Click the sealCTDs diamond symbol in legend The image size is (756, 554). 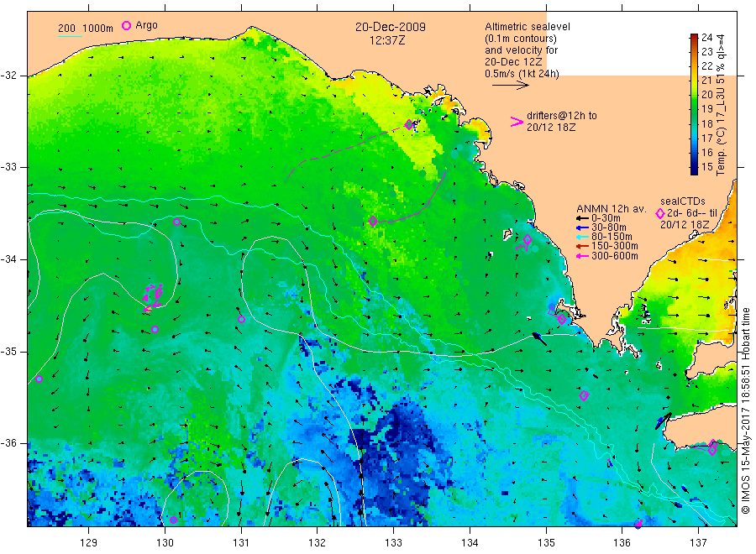660,213
